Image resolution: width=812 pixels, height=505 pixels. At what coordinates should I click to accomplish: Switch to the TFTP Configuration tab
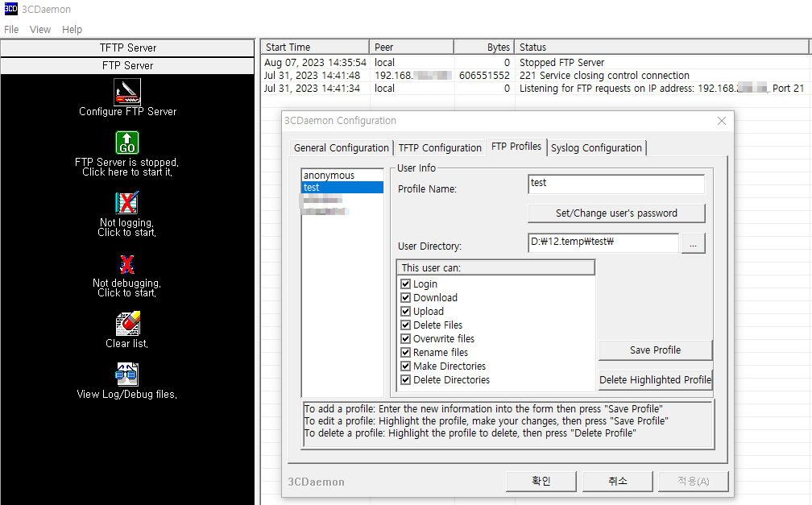point(440,148)
